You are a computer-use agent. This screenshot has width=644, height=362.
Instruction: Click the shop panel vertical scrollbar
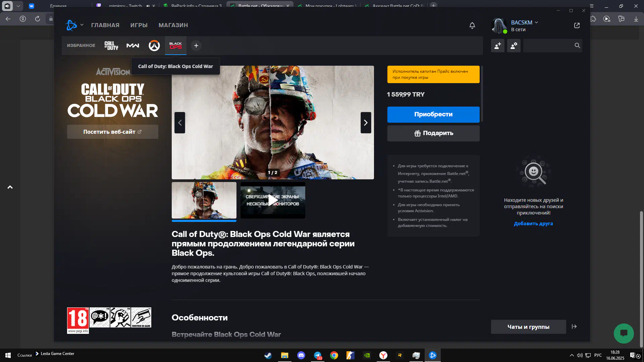482,94
